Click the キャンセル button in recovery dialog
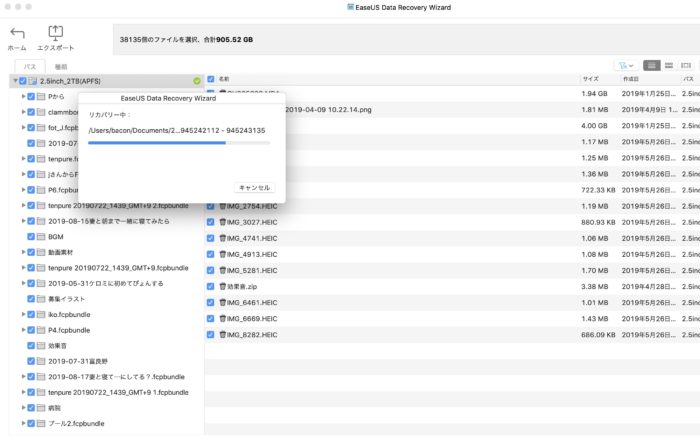Viewport: 700px width, 441px height. tap(254, 188)
